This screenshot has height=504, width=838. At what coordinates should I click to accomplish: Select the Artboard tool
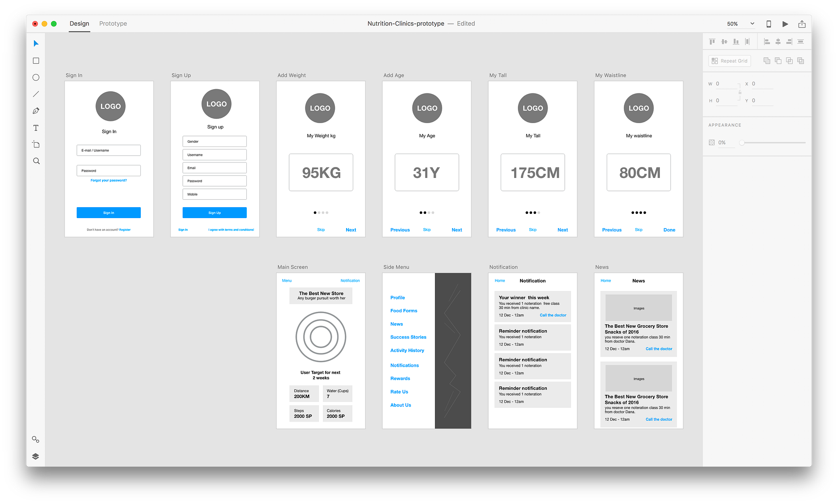(x=36, y=144)
